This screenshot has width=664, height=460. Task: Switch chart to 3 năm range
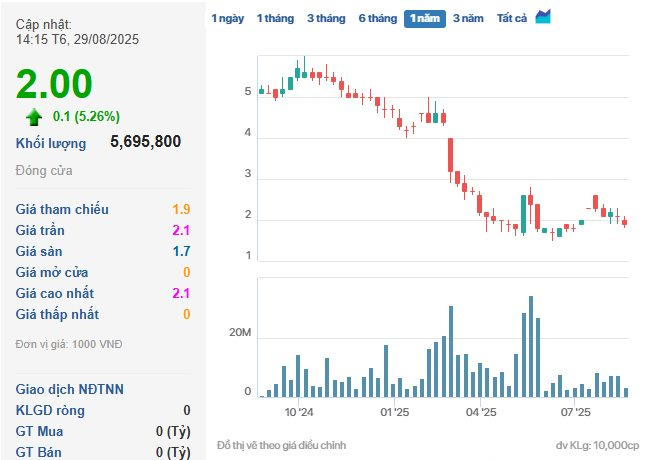pyautogui.click(x=467, y=18)
